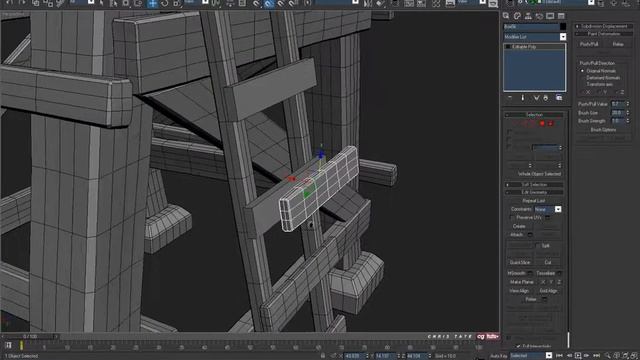Open the Modify command panel tab

pos(517,16)
